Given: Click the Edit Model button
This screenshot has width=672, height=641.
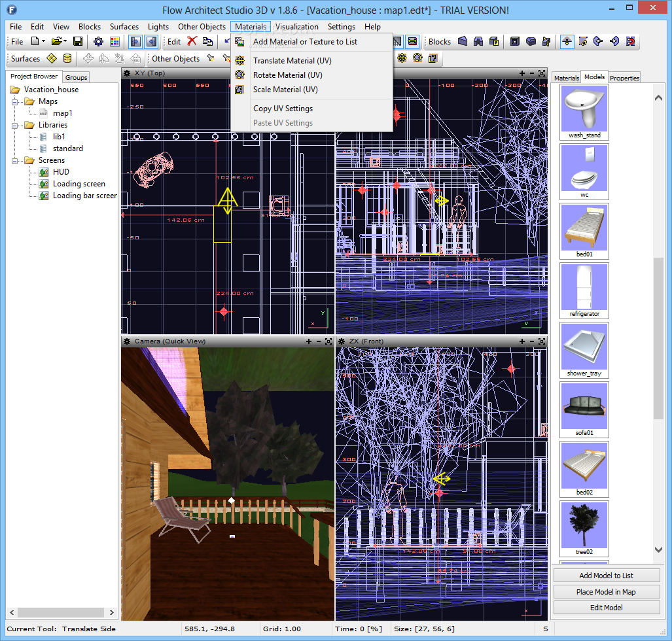Looking at the screenshot, I should click(x=606, y=608).
